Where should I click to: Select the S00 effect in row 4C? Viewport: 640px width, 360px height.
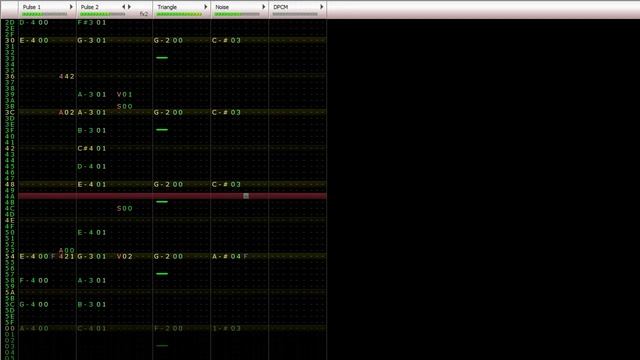pos(125,209)
